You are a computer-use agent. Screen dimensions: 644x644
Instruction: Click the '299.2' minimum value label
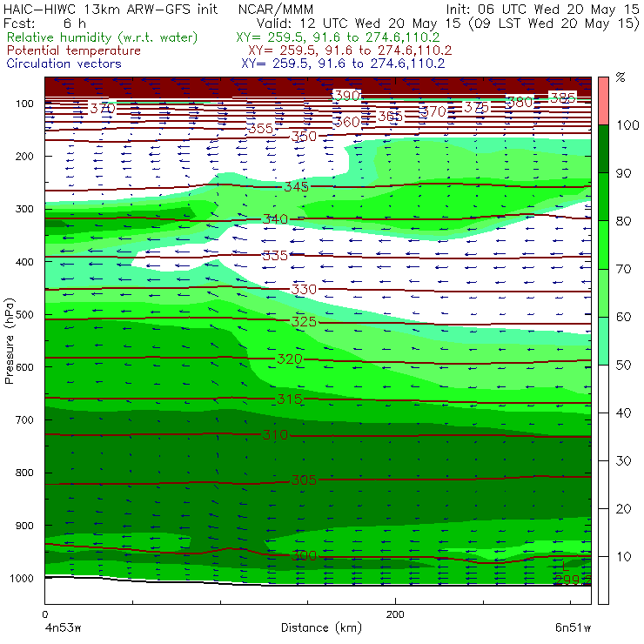coord(573,580)
